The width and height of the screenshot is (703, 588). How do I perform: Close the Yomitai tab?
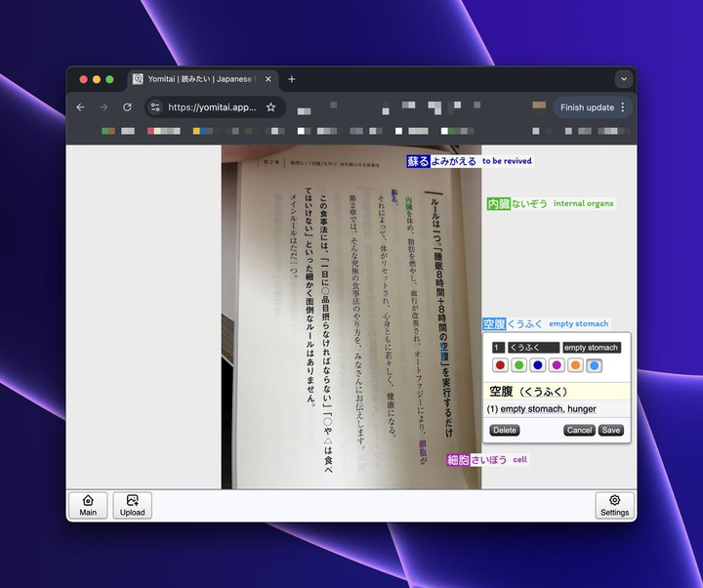[269, 79]
